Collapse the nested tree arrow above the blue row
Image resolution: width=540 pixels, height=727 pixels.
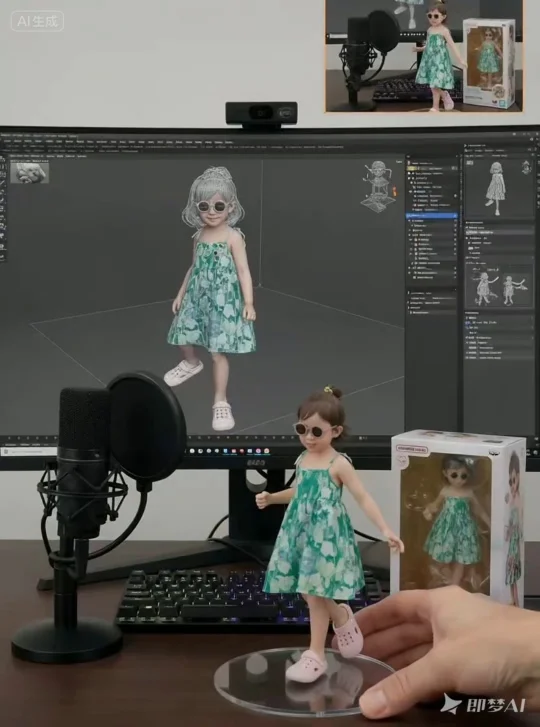pos(412,210)
